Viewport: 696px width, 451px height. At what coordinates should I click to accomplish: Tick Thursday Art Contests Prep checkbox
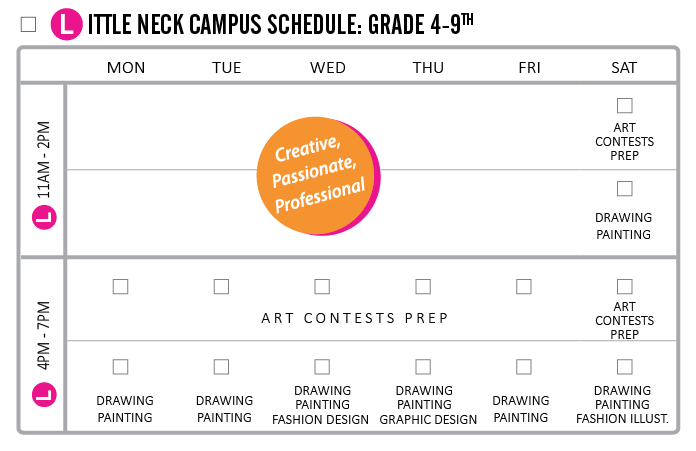(x=423, y=286)
